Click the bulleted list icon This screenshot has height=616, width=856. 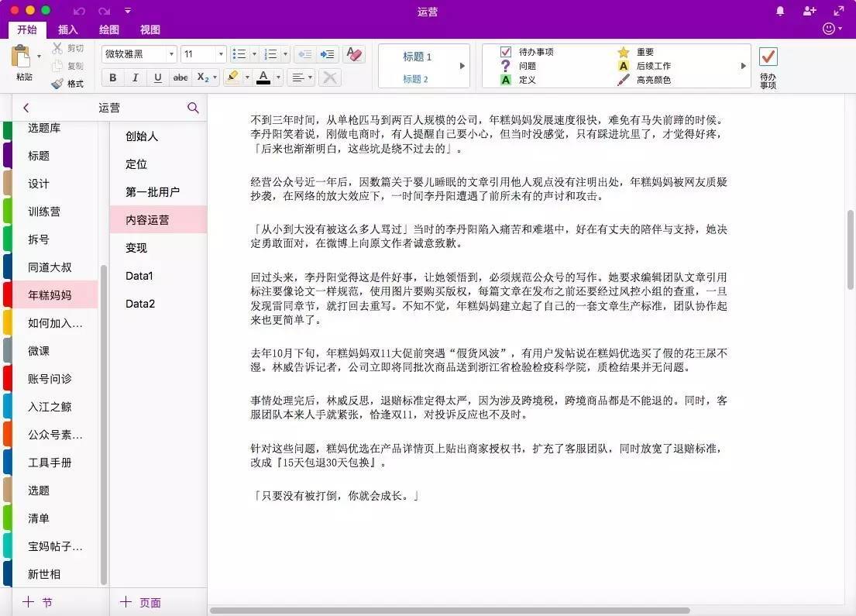[239, 54]
